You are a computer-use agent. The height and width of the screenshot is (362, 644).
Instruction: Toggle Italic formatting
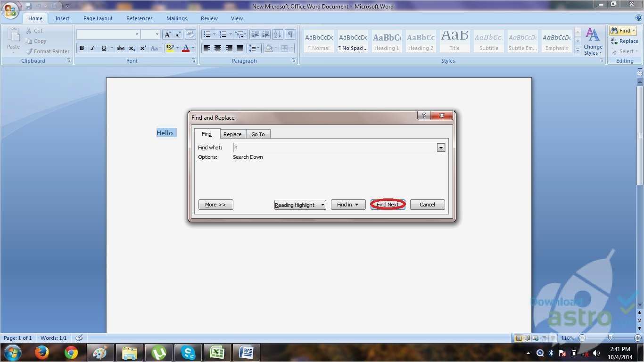[x=92, y=48]
